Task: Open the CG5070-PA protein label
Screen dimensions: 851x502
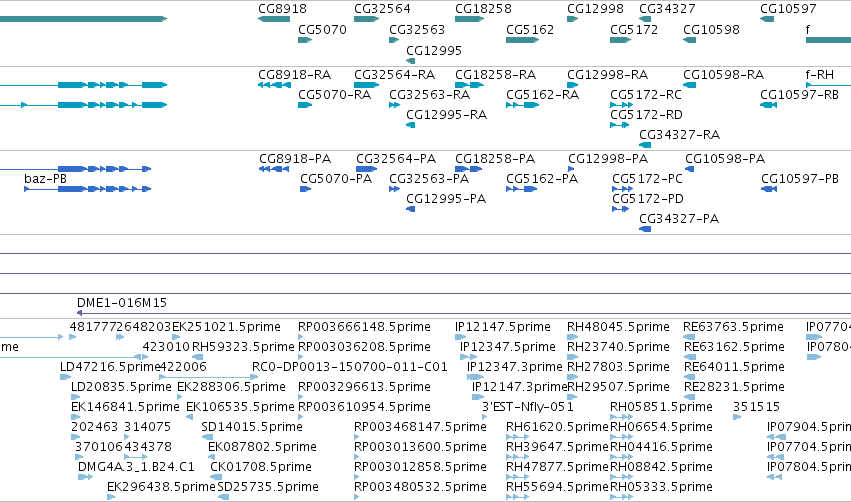Action: (336, 179)
